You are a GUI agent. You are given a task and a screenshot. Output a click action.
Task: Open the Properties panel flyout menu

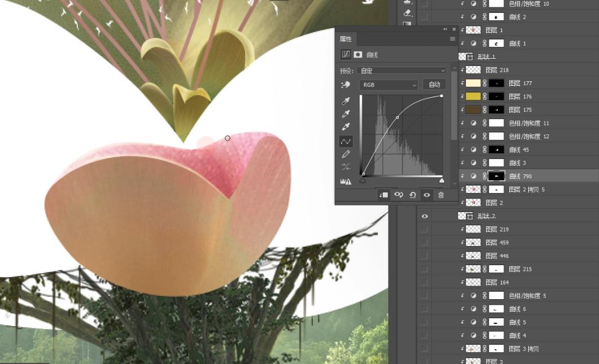coord(452,39)
